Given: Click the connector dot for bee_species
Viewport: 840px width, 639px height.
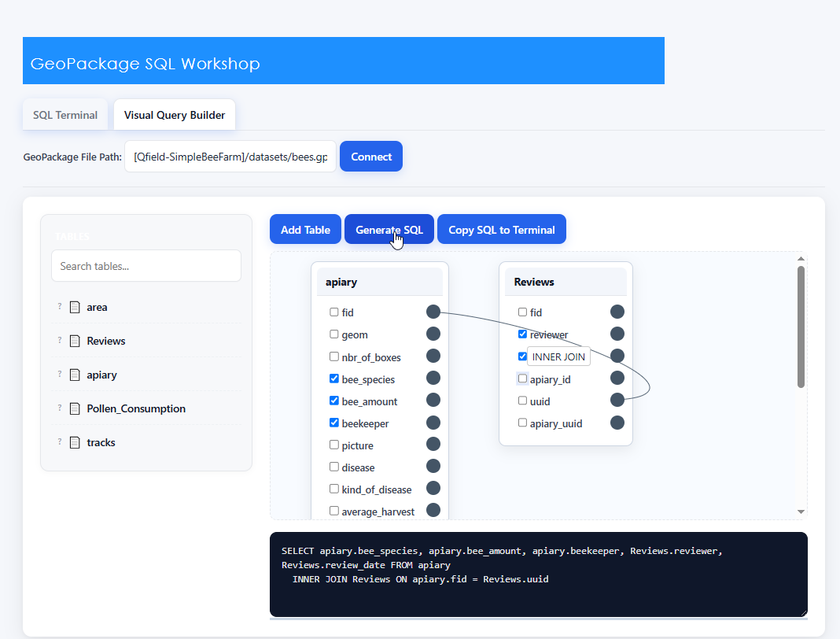Looking at the screenshot, I should click(x=433, y=378).
